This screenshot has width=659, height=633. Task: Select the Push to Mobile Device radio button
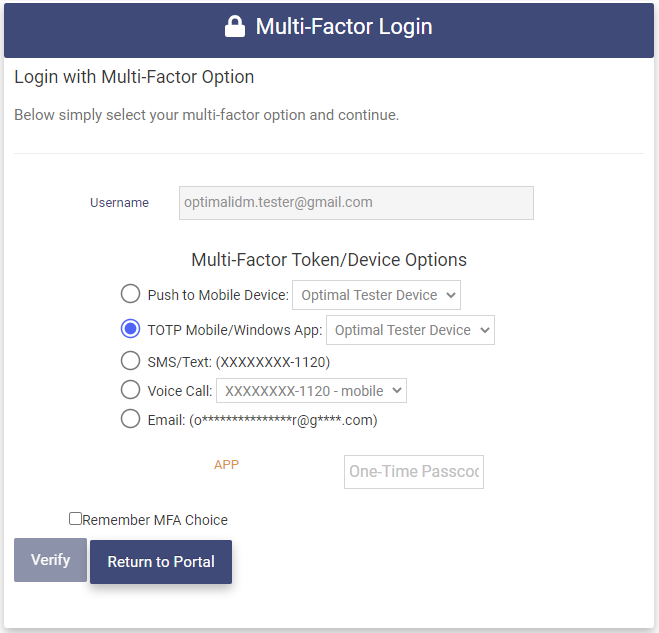[130, 294]
